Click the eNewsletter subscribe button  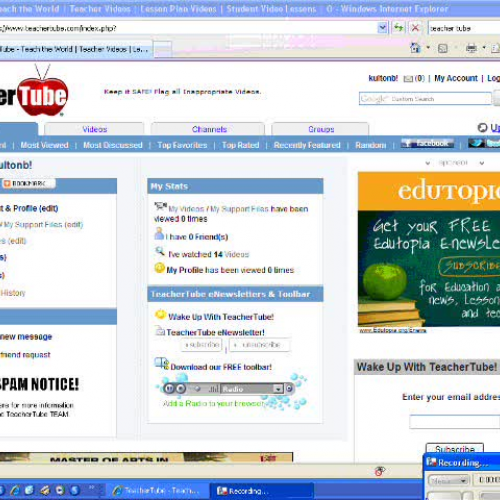click(x=202, y=344)
